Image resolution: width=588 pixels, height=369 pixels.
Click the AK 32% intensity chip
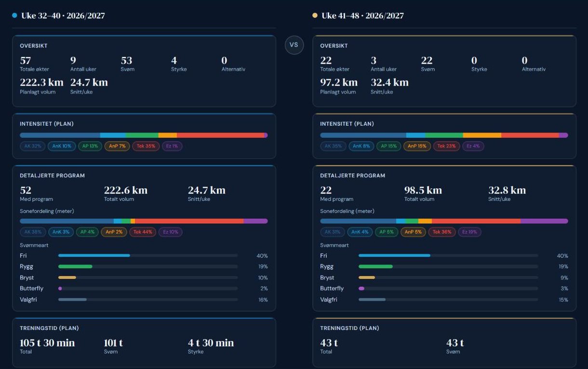32,146
